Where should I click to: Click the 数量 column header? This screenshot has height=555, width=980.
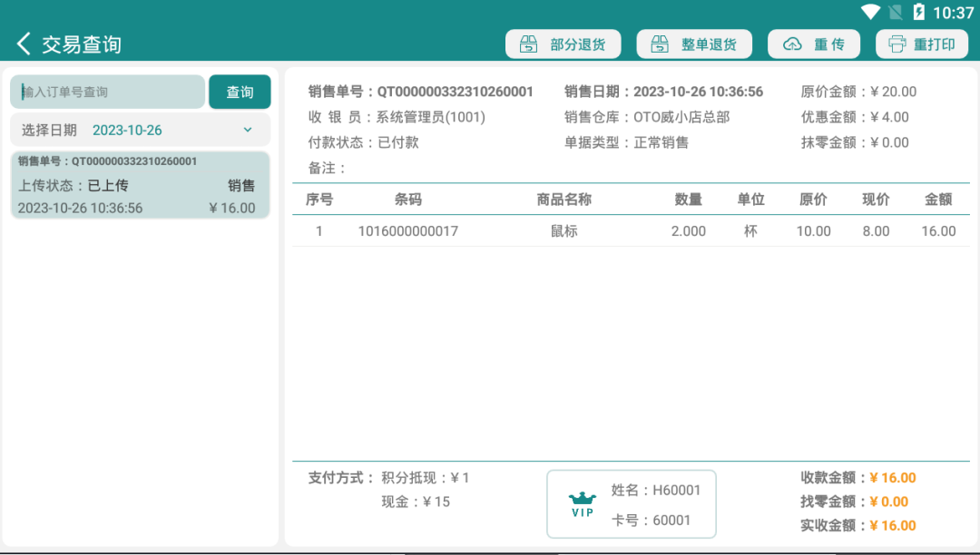tap(688, 200)
